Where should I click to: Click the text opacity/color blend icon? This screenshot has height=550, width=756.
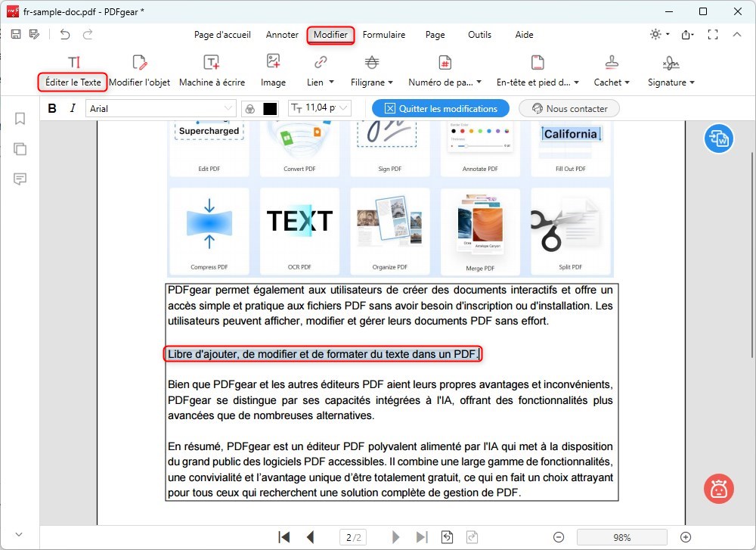point(249,108)
